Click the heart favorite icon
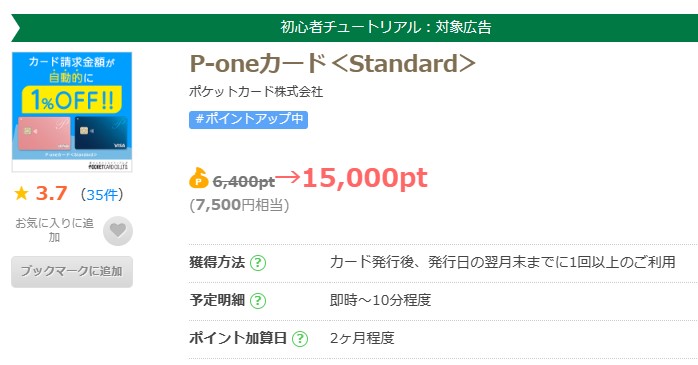Image resolution: width=698 pixels, height=365 pixels. click(x=118, y=231)
